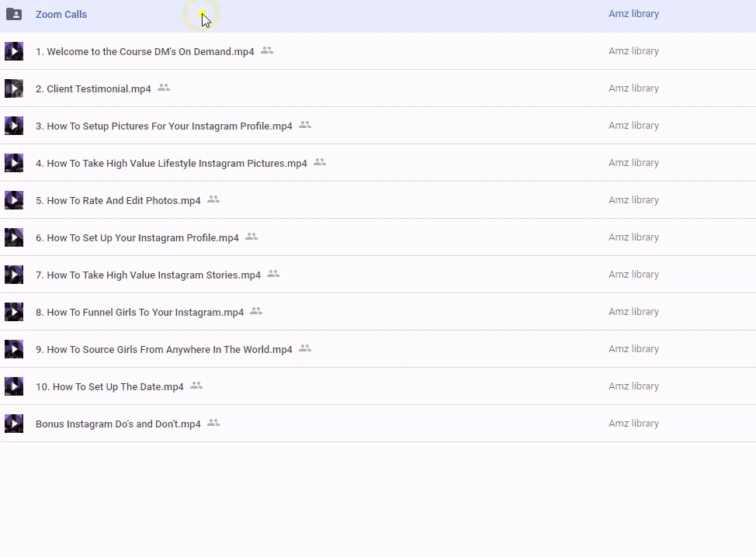Viewport: 756px width, 557px height.
Task: Click play thumbnail of 5. How To Rate And Edit Photos
Action: pos(14,200)
